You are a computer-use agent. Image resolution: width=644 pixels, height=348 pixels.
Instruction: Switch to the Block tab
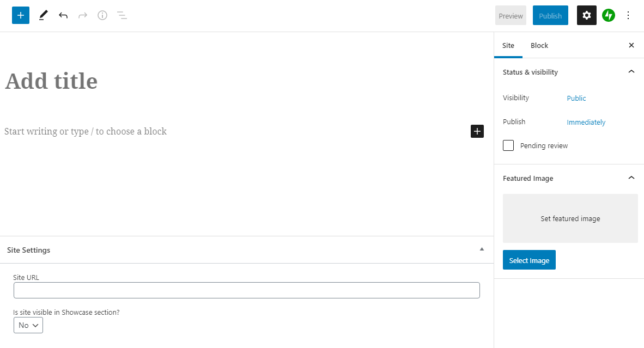[539, 45]
